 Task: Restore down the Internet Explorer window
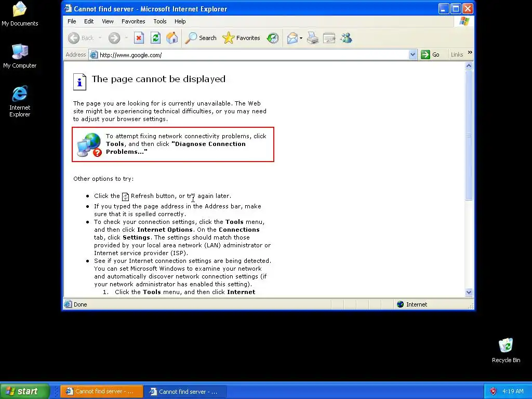click(x=455, y=8)
